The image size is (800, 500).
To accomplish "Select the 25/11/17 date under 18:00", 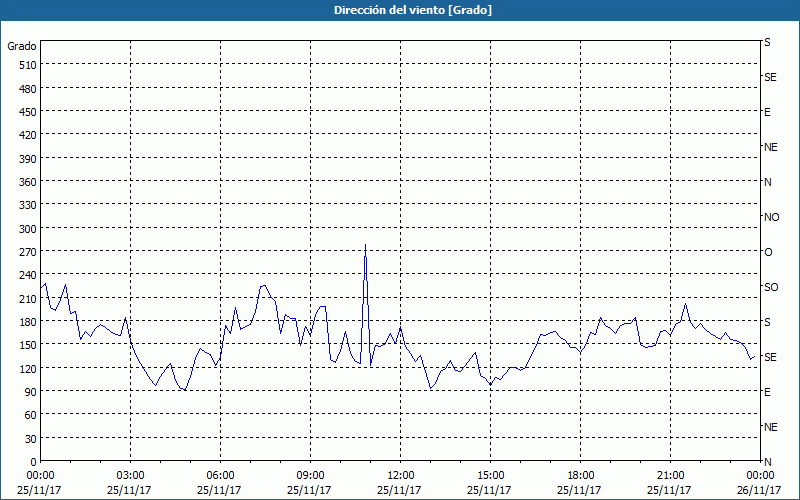I will [x=579, y=490].
